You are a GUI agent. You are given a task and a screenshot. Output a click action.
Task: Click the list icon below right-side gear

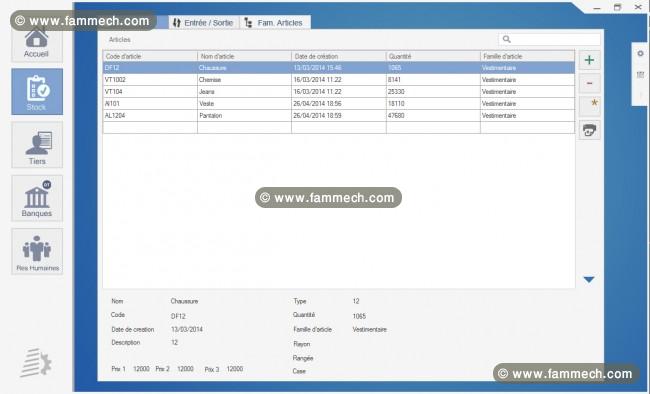(x=640, y=75)
